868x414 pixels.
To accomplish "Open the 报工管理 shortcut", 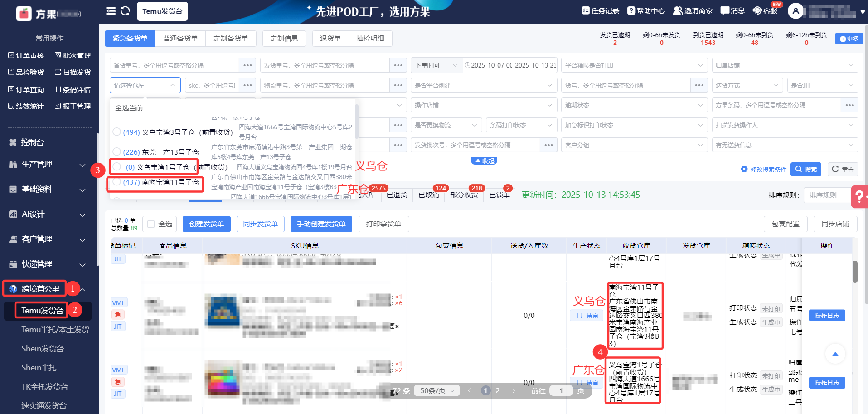I will [73, 106].
